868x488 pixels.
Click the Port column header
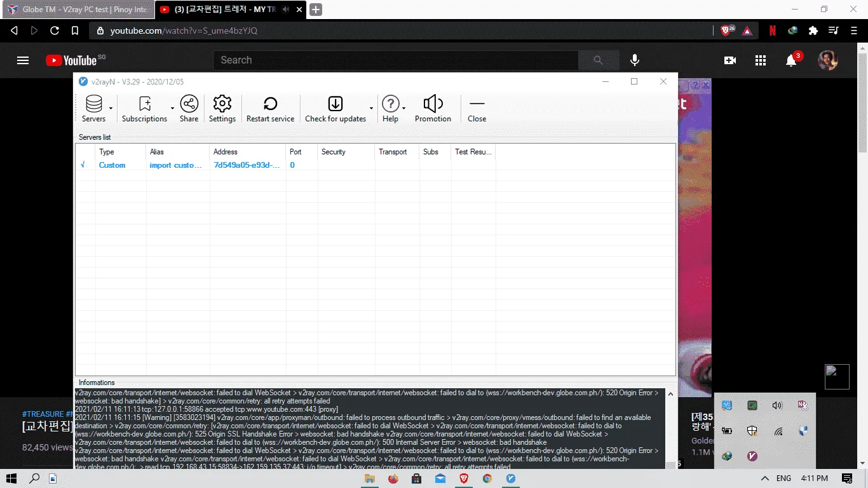pos(302,152)
